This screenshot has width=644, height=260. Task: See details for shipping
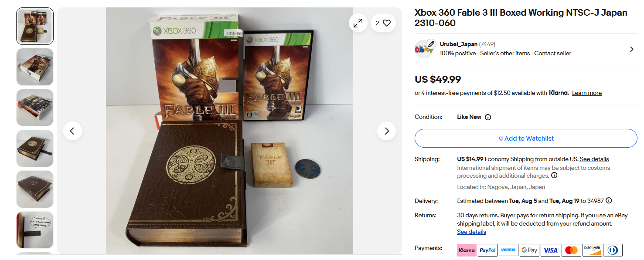(594, 159)
